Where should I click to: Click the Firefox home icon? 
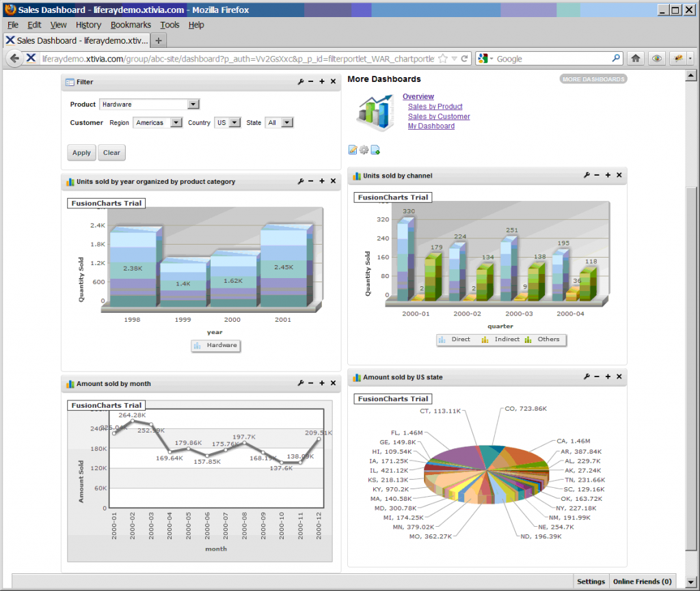[635, 58]
